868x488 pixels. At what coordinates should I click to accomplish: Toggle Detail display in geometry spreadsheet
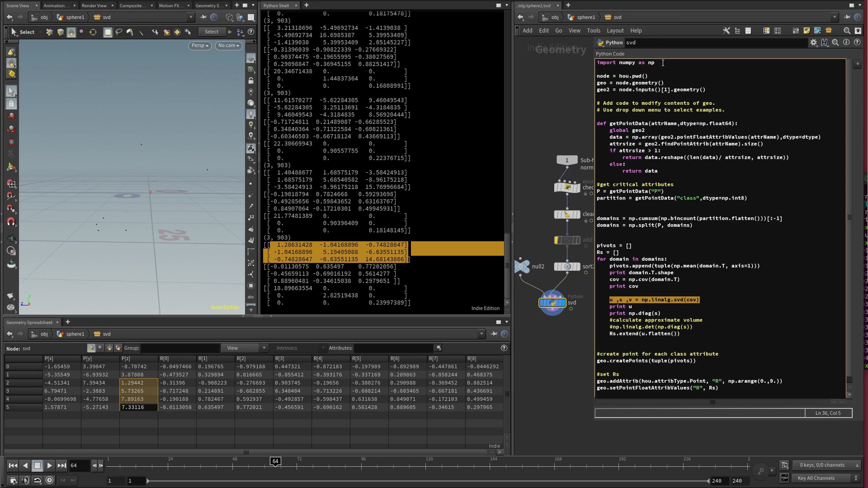pyautogui.click(x=118, y=348)
